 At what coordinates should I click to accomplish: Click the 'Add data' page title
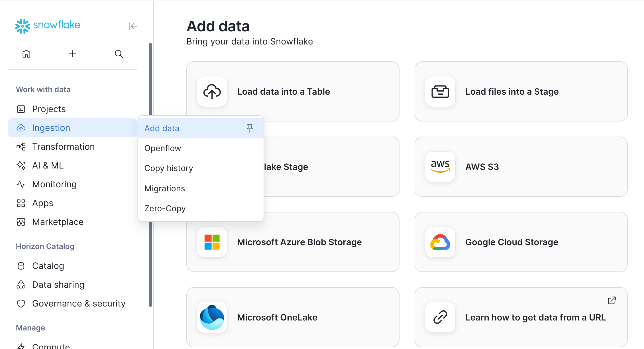click(x=218, y=26)
